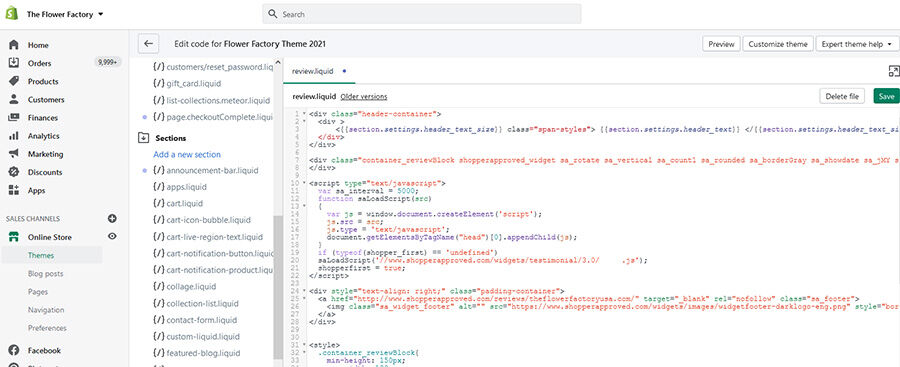900x367 pixels.
Task: Click the Online Store shop icon
Action: coord(14,237)
